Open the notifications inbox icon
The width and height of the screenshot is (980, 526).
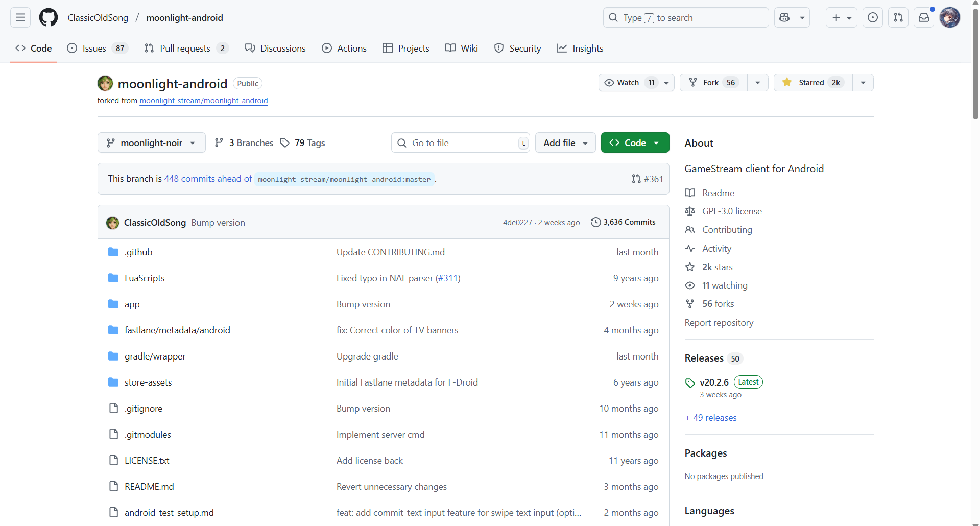[x=924, y=18]
